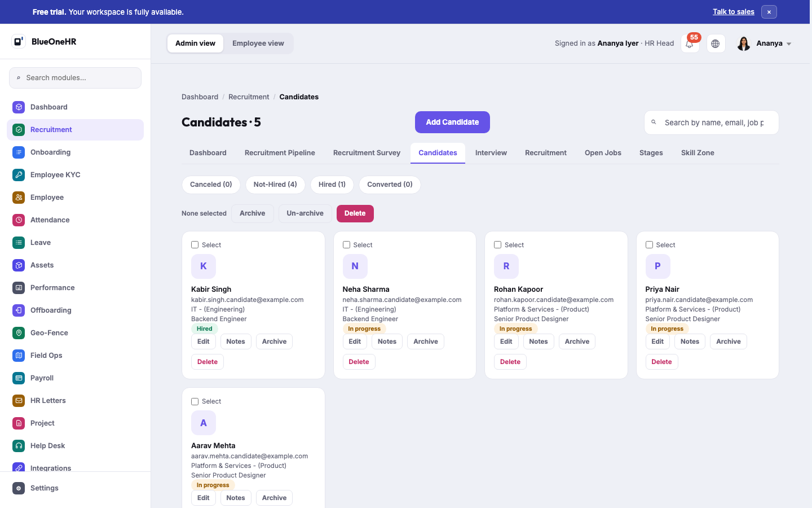Check Priya Nair's Select checkbox
Viewport: 812px width, 508px height.
tap(649, 245)
